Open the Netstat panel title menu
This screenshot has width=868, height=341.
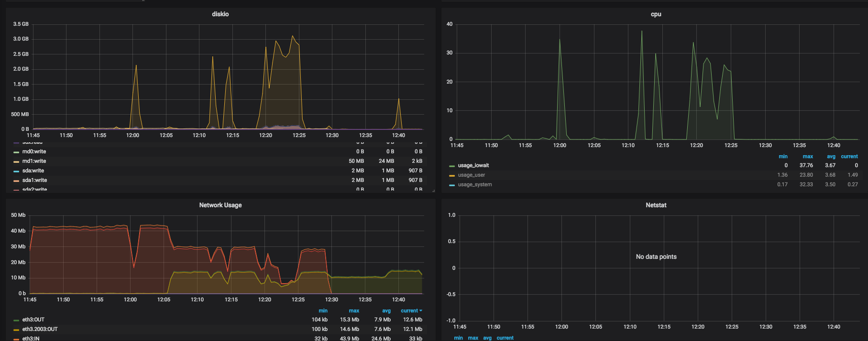click(x=656, y=205)
